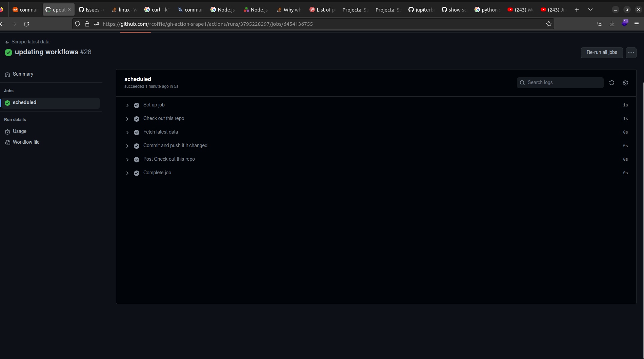Open a new browser tab with plus icon
This screenshot has height=359, width=644.
click(577, 9)
